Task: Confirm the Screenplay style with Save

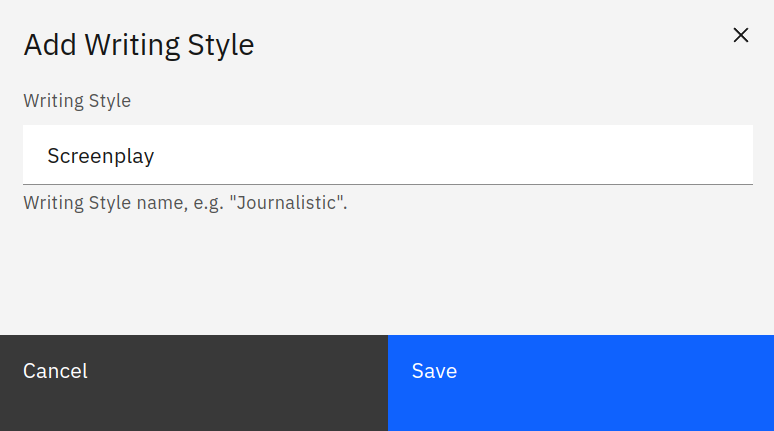Action: tap(580, 382)
